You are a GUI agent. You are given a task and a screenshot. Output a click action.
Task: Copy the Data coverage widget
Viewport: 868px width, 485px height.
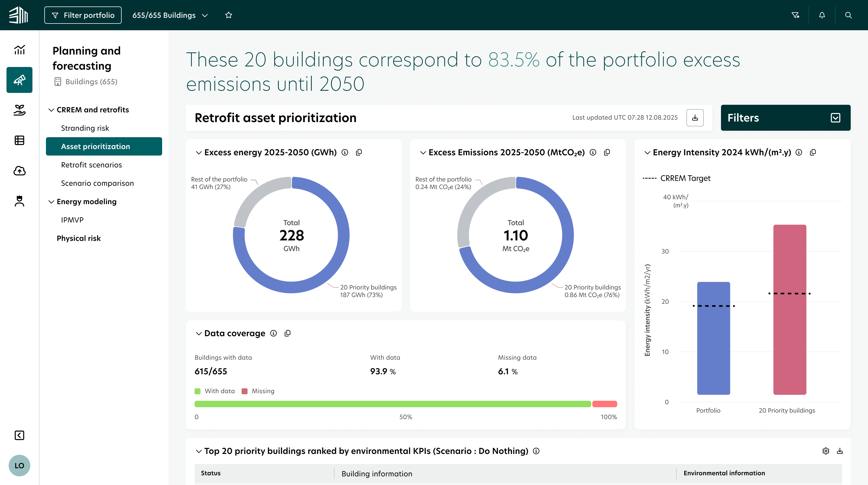pos(288,333)
